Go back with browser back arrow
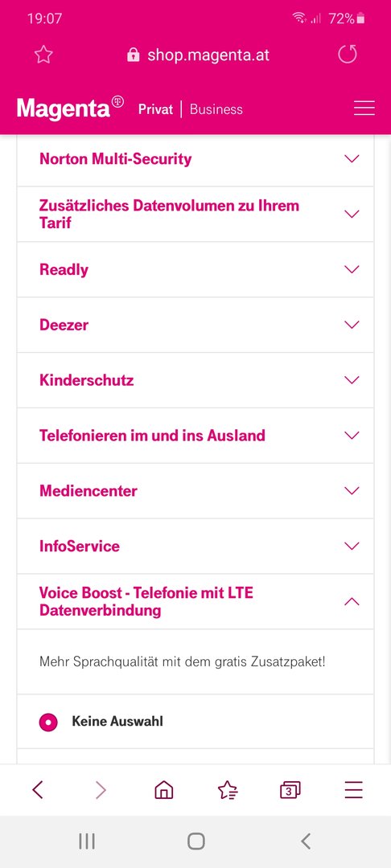The image size is (391, 868). coord(37,790)
